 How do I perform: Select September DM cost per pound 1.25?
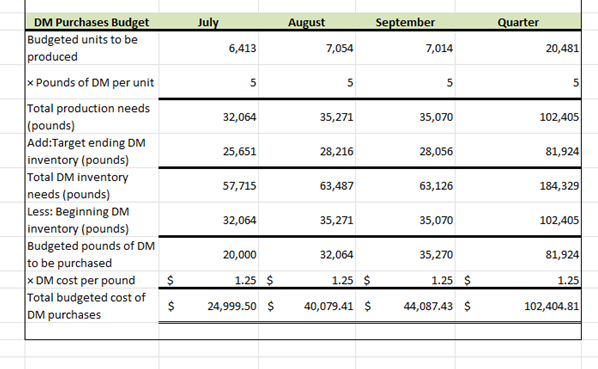405,280
